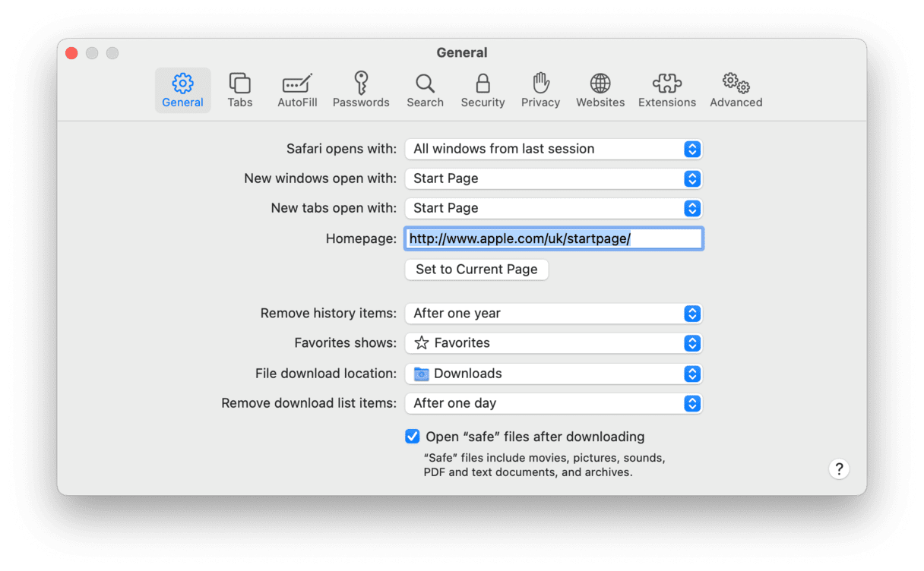Viewport: 924px width, 571px height.
Task: Show the Privacy hand icon pane
Action: click(540, 90)
